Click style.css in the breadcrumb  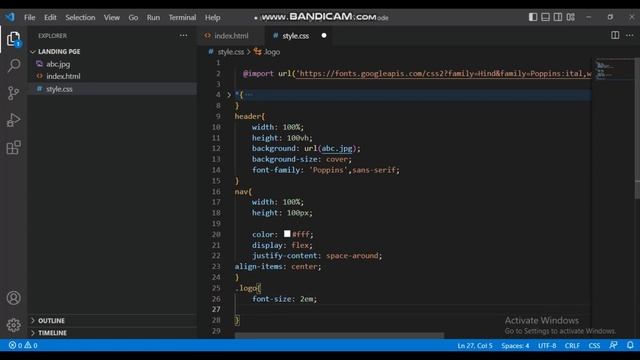click(231, 51)
